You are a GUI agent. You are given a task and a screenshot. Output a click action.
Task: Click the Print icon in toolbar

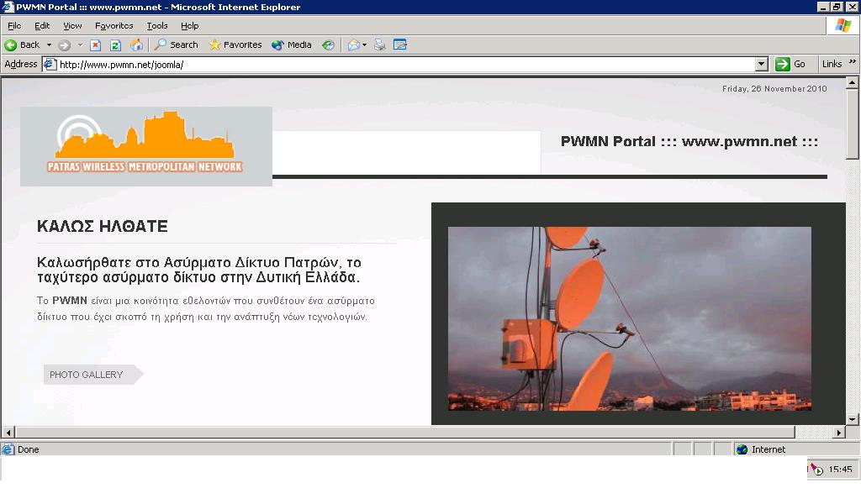click(x=380, y=45)
